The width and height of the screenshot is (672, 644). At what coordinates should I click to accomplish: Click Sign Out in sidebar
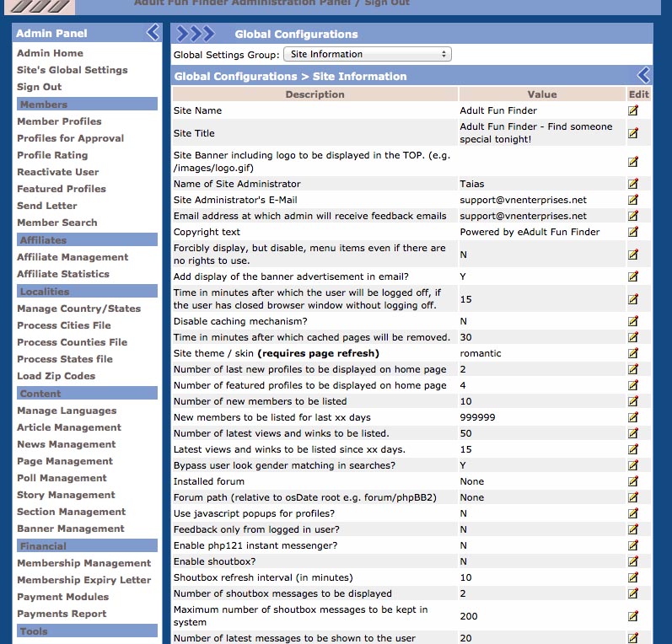(39, 87)
